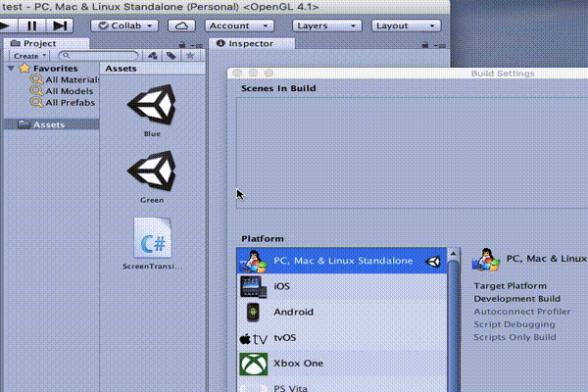Click the Assets breadcrumb label
588x392 pixels.
click(x=121, y=69)
